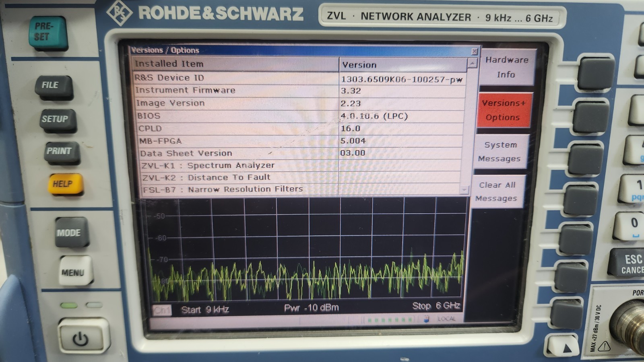Select the Hardware Info softkey
The image size is (644, 362).
(507, 67)
